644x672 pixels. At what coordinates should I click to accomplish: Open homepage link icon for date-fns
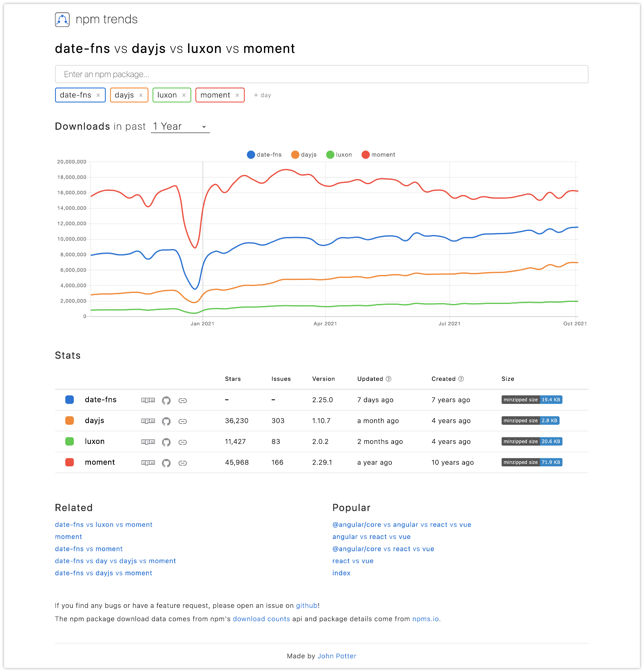[183, 401]
